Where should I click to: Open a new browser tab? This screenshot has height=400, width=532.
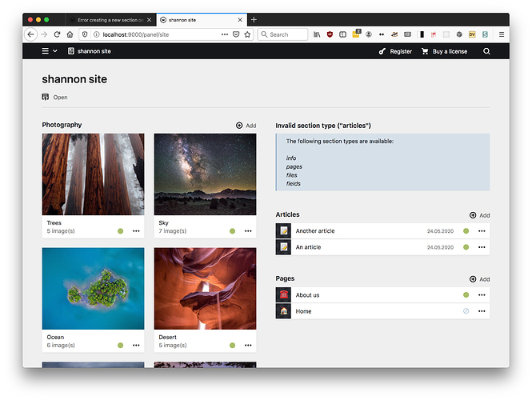254,20
